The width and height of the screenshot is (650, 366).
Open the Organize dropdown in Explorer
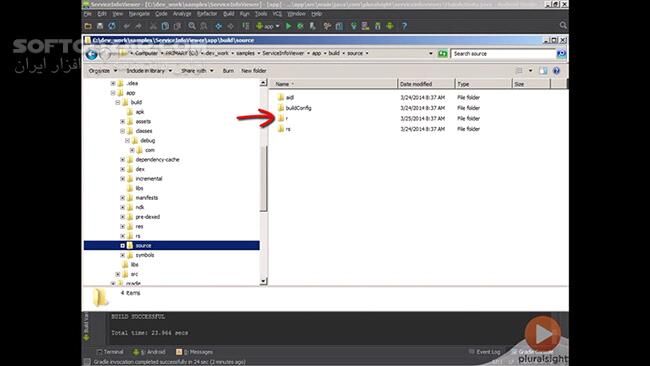tap(102, 71)
